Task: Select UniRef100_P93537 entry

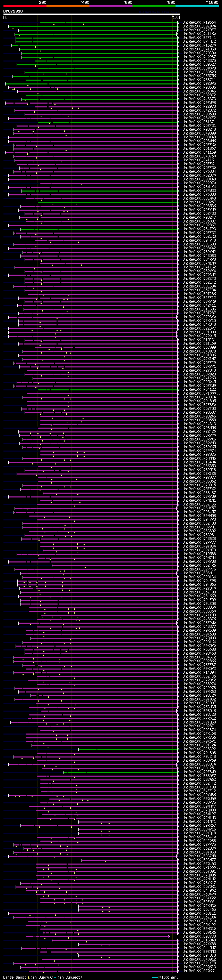Action: 199,412
